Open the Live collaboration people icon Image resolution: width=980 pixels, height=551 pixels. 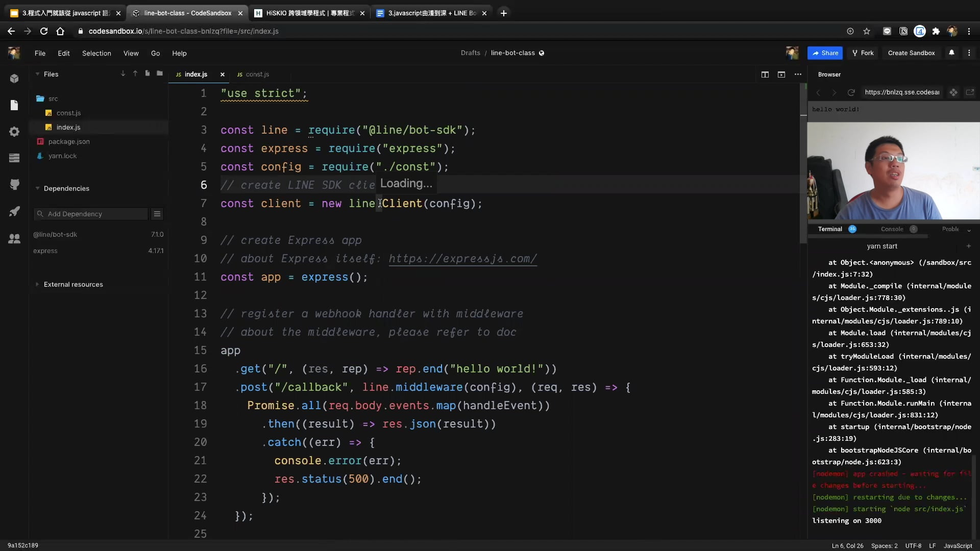pyautogui.click(x=14, y=238)
